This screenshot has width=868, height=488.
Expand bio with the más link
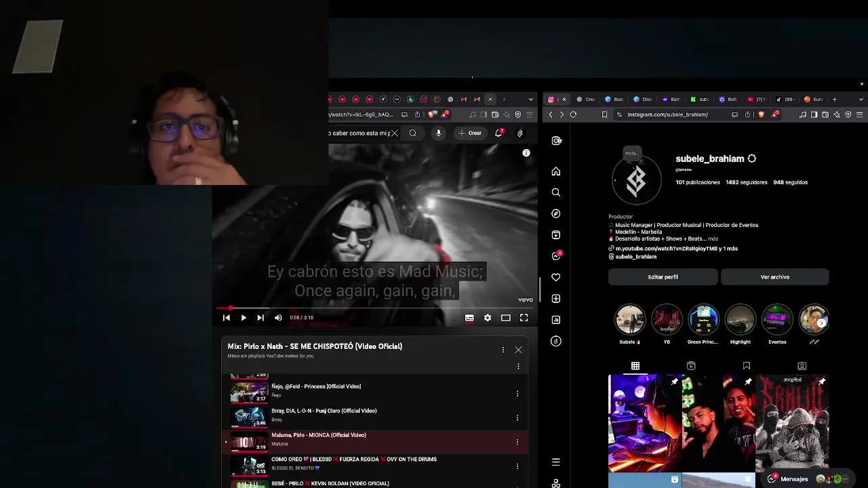pyautogui.click(x=713, y=239)
